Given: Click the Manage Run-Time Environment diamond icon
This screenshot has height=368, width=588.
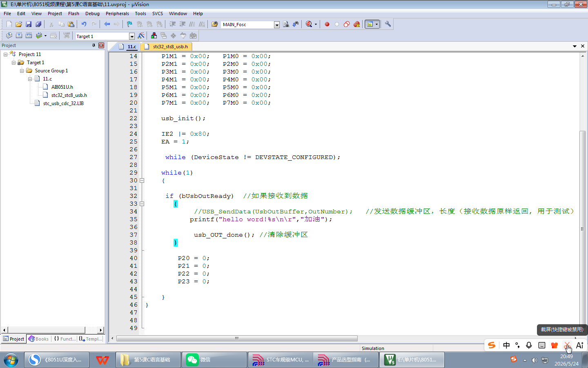Looking at the screenshot, I should coord(174,36).
